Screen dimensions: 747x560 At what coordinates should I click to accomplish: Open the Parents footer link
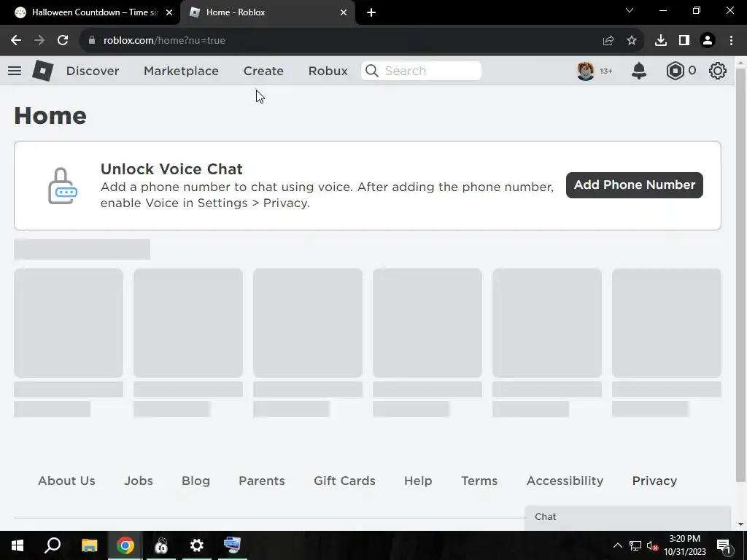pyautogui.click(x=262, y=481)
